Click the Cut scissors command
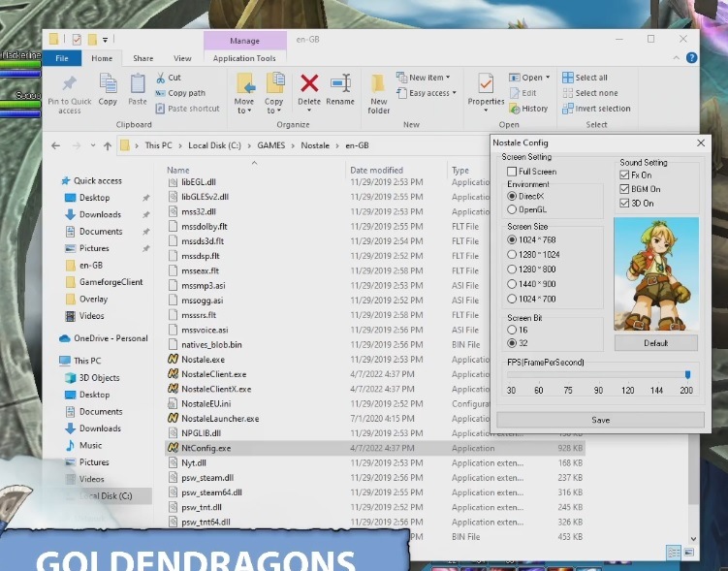This screenshot has width=728, height=571. [x=169, y=78]
